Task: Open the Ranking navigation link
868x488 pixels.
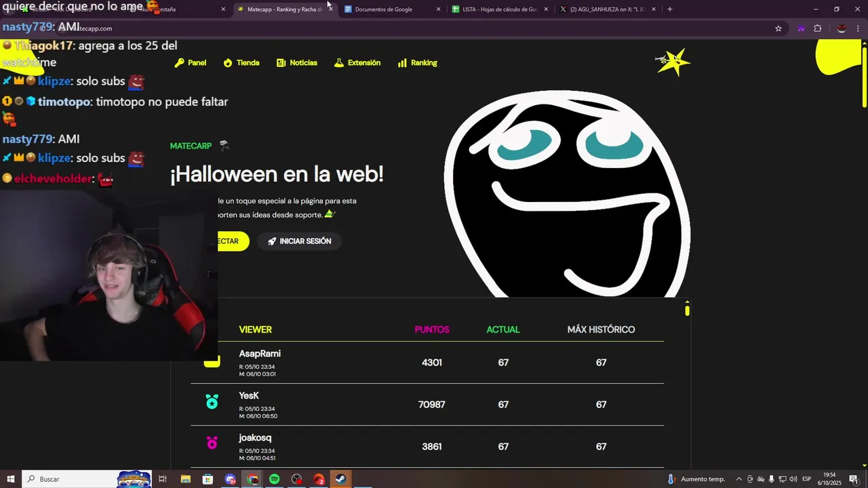Action: click(418, 62)
